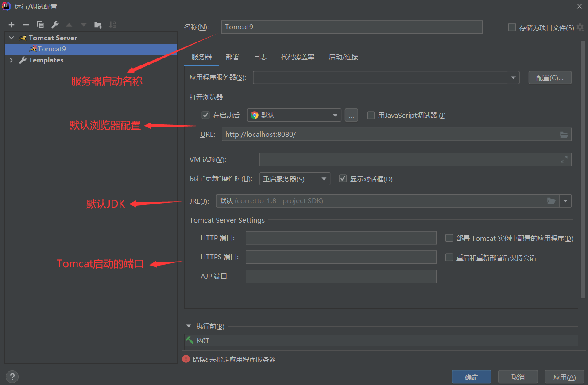588x385 pixels.
Task: Click the Move into new folder icon
Action: coord(98,25)
